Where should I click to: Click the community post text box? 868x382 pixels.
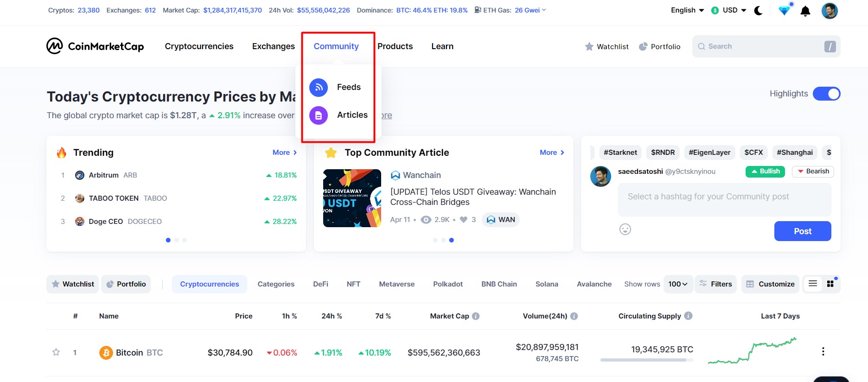724,200
